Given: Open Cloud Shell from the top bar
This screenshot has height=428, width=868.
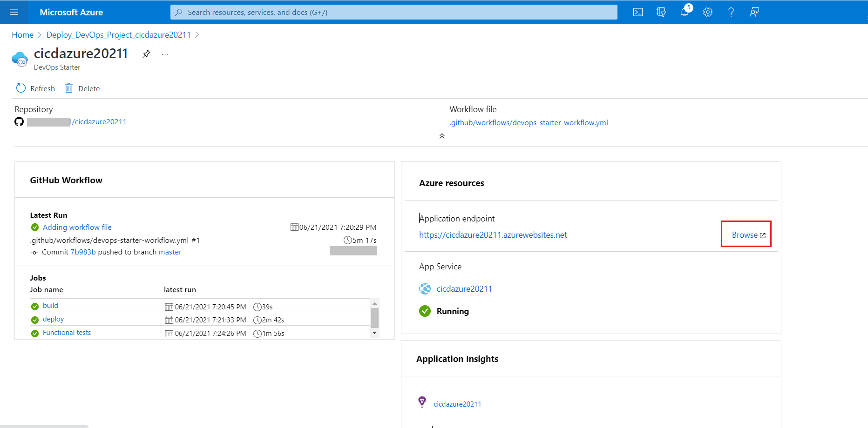Looking at the screenshot, I should pos(637,12).
